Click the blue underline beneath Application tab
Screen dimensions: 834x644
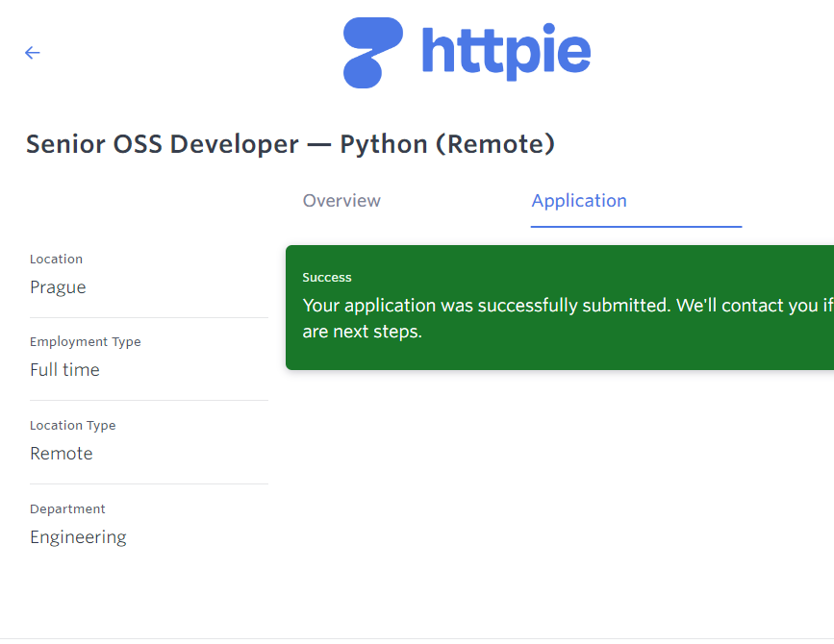pyautogui.click(x=636, y=227)
